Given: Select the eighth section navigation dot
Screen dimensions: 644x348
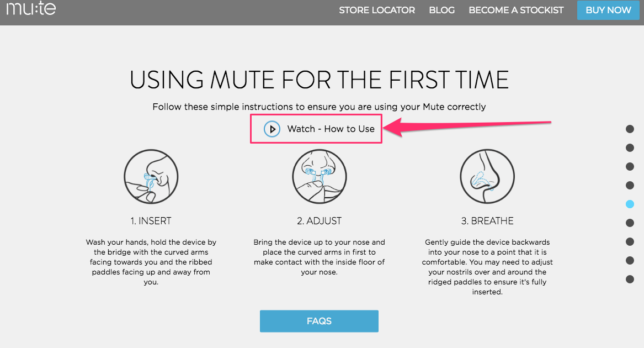Looking at the screenshot, I should (630, 260).
